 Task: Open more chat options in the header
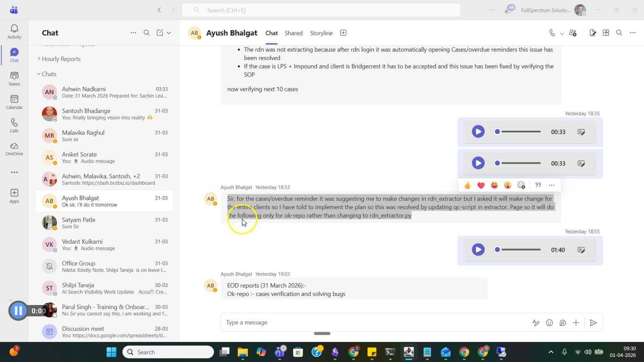coord(633,33)
